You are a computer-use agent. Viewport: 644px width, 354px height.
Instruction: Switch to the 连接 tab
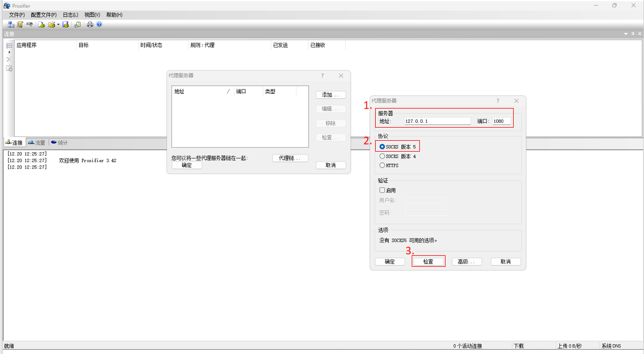pos(14,142)
